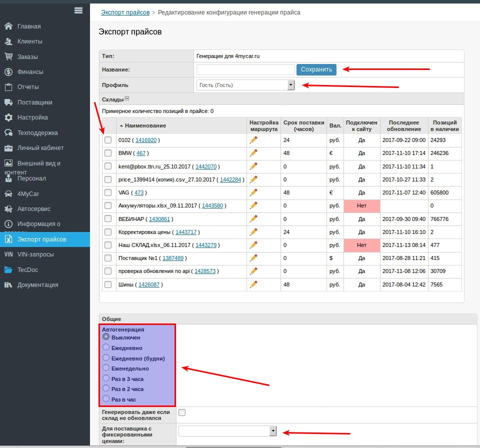Collapse the Склады section
This screenshot has width=480, height=448.
pyautogui.click(x=126, y=99)
